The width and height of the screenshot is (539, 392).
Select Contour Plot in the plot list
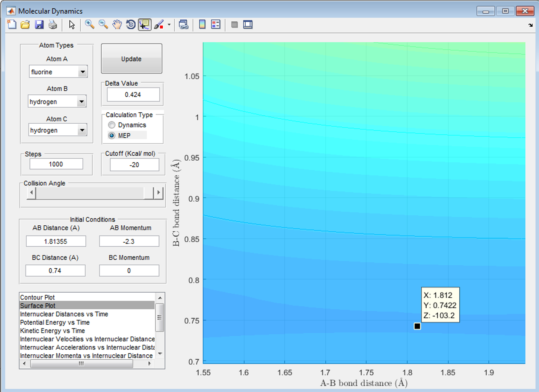(37, 297)
